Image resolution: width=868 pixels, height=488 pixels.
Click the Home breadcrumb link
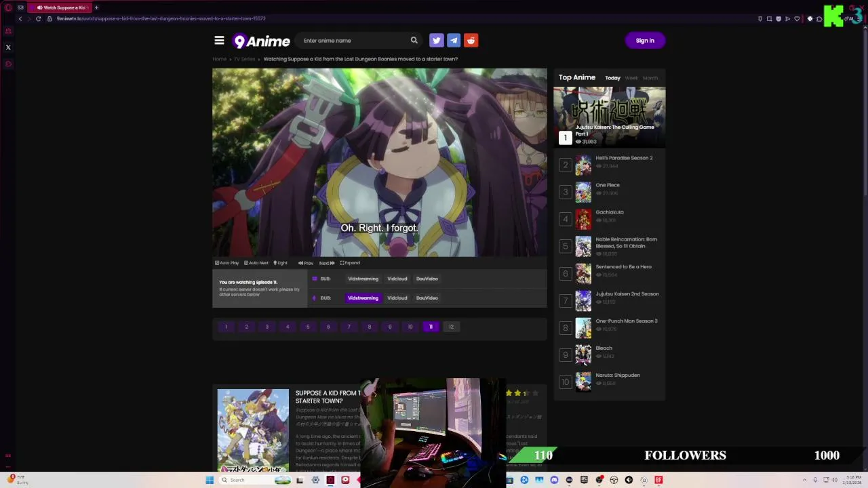[x=220, y=59]
